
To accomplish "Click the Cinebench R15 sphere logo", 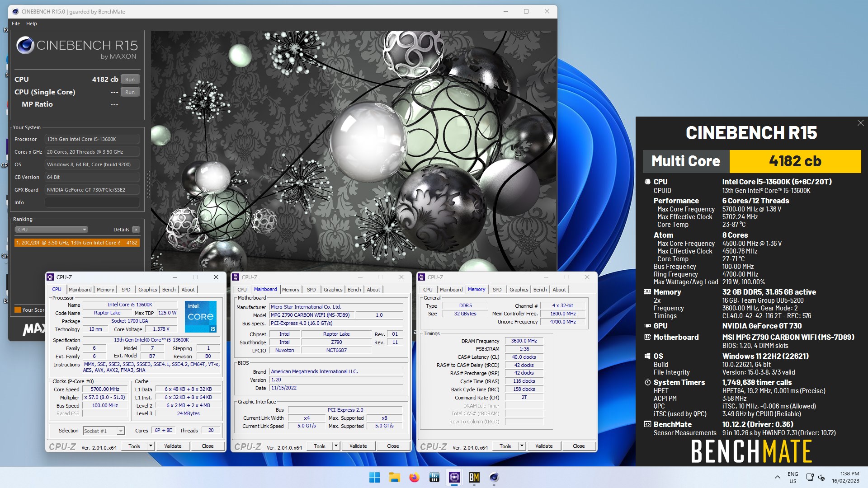I will pyautogui.click(x=25, y=45).
